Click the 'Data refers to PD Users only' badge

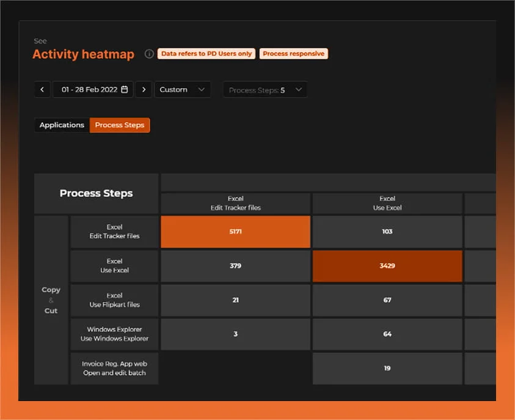206,54
